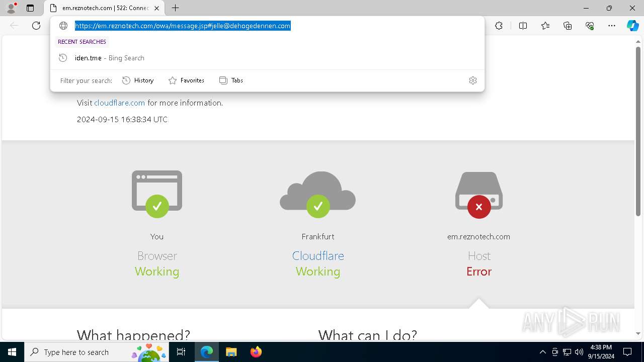The height and width of the screenshot is (362, 644).
Task: Click the red Error status text
Action: (x=479, y=271)
